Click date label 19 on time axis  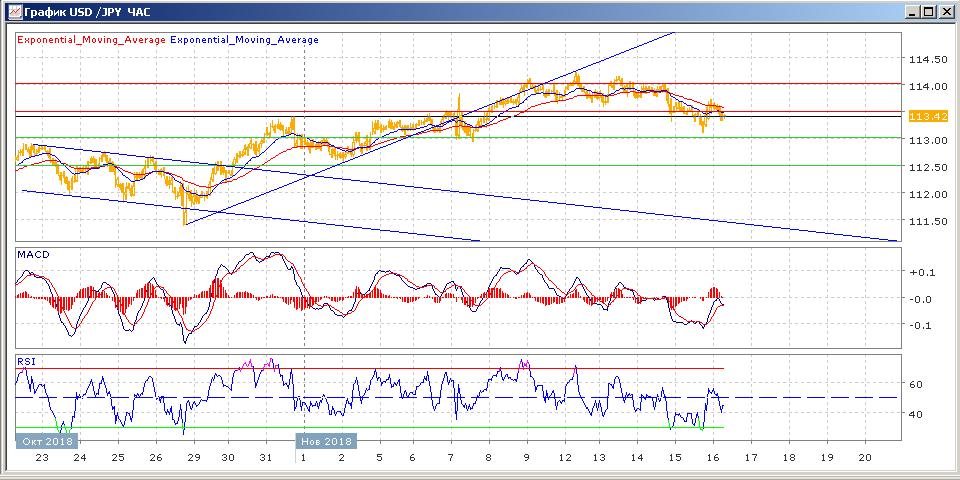(x=827, y=458)
